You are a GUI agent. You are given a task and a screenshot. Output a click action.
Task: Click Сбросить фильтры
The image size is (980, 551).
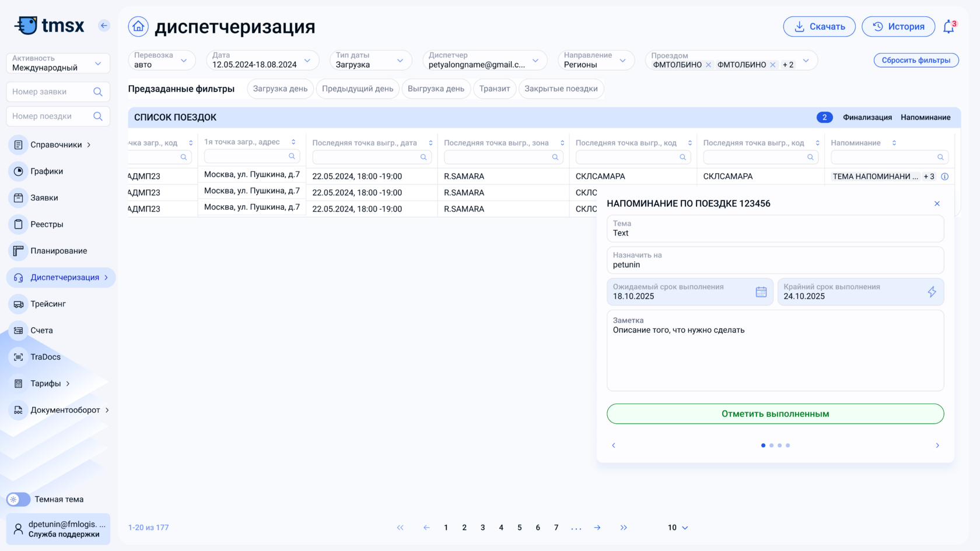coord(916,60)
